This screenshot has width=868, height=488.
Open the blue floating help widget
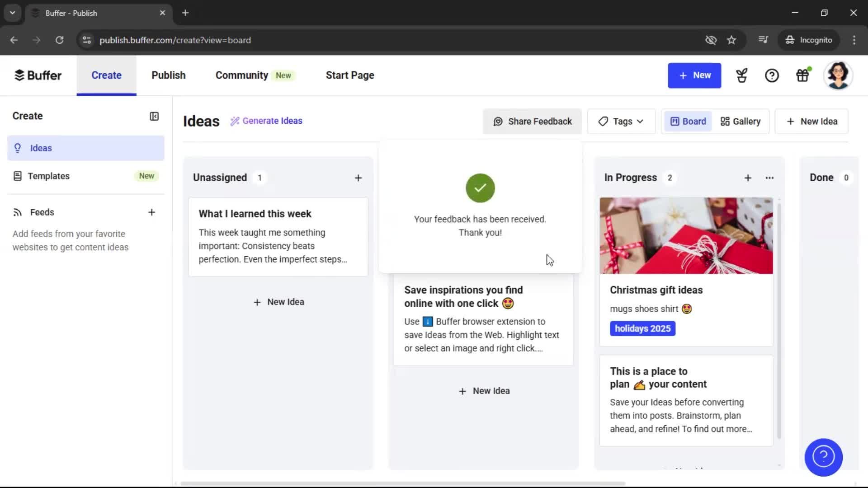point(823,457)
